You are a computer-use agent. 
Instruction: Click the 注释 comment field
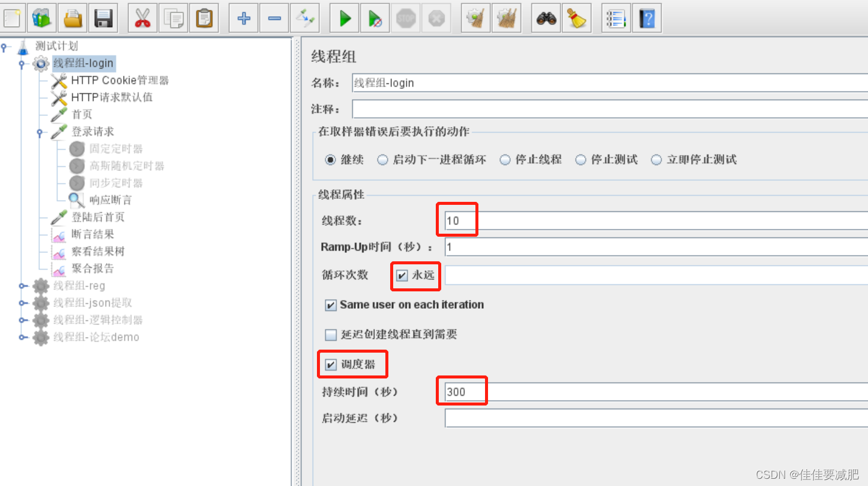[x=609, y=109]
